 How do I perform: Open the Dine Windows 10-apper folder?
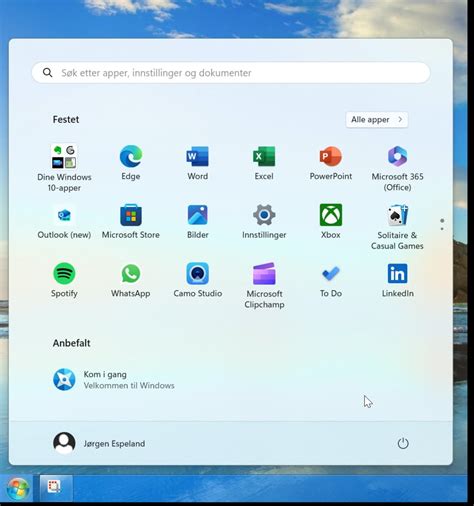pyautogui.click(x=64, y=168)
